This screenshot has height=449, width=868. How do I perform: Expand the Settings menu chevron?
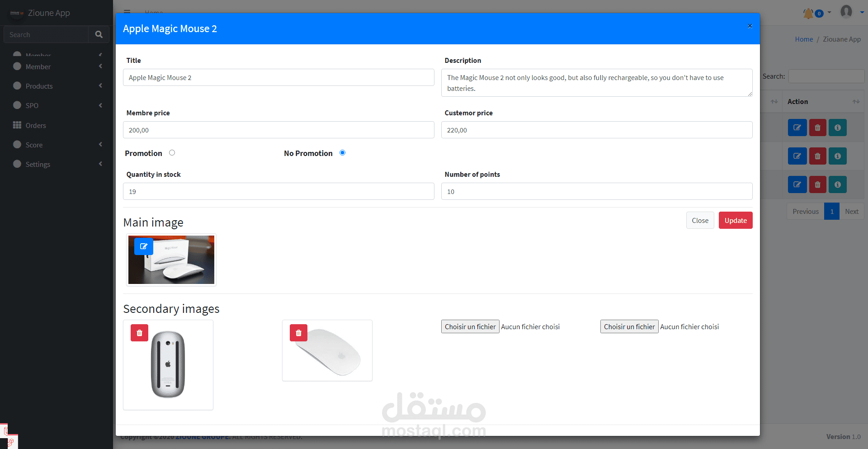(x=100, y=164)
